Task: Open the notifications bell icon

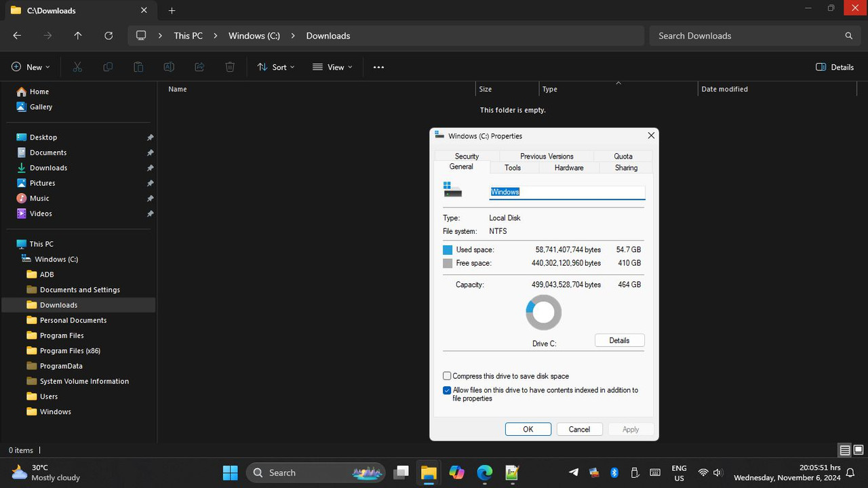Action: point(850,473)
